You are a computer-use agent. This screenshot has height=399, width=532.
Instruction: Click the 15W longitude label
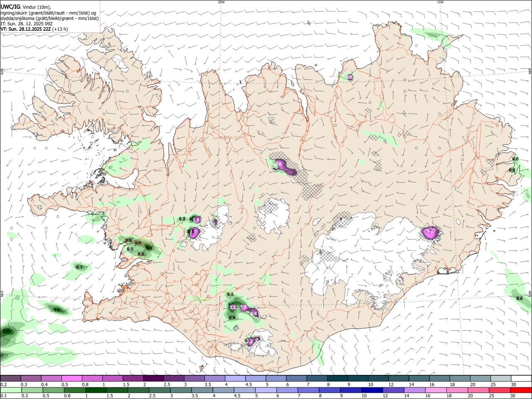pos(440,2)
